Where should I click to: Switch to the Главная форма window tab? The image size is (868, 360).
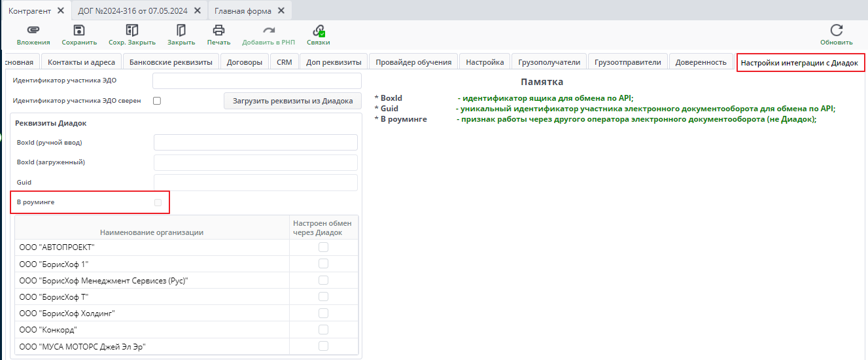click(x=243, y=10)
